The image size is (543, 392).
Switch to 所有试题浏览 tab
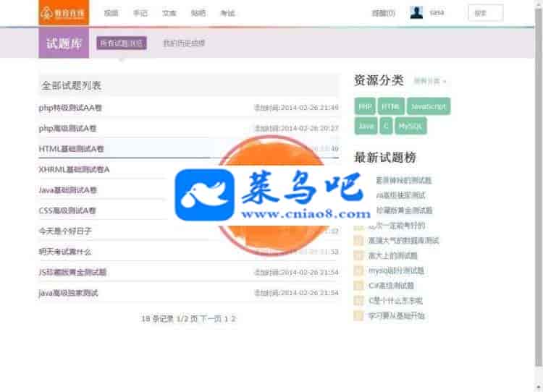pyautogui.click(x=122, y=43)
